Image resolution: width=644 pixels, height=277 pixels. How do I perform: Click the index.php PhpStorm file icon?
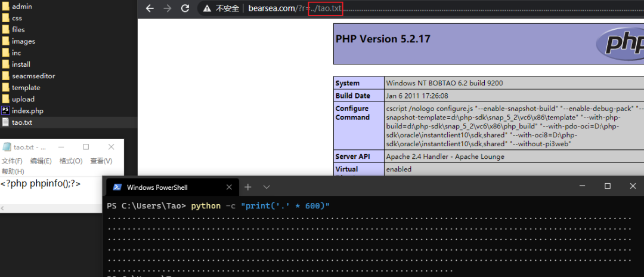coord(5,110)
